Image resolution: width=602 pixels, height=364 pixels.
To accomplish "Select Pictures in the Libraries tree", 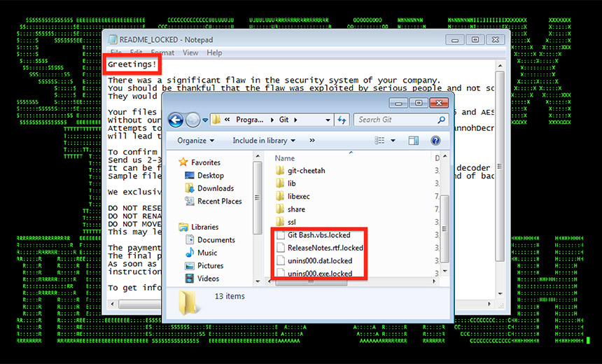I will pyautogui.click(x=210, y=265).
